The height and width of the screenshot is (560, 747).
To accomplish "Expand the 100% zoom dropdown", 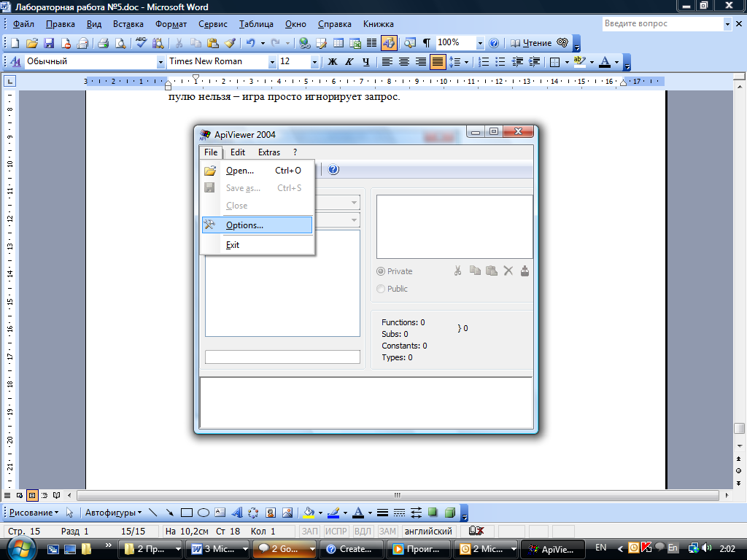I will pos(480,43).
